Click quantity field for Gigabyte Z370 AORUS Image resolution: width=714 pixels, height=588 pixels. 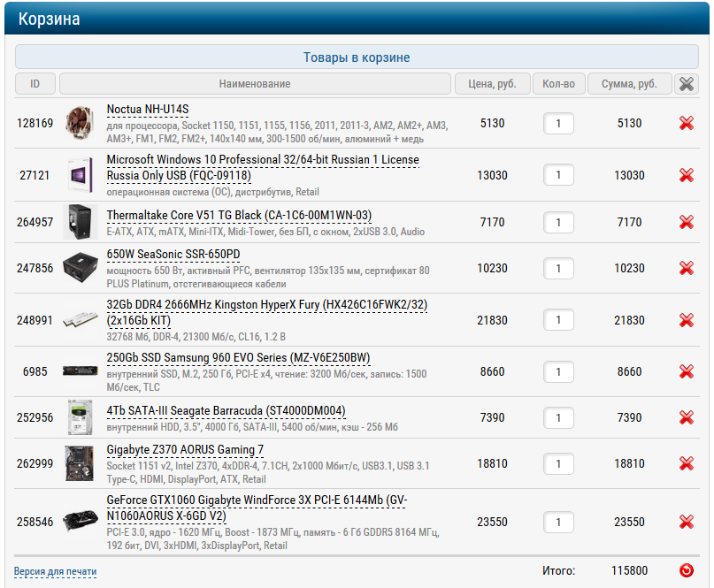pos(558,463)
